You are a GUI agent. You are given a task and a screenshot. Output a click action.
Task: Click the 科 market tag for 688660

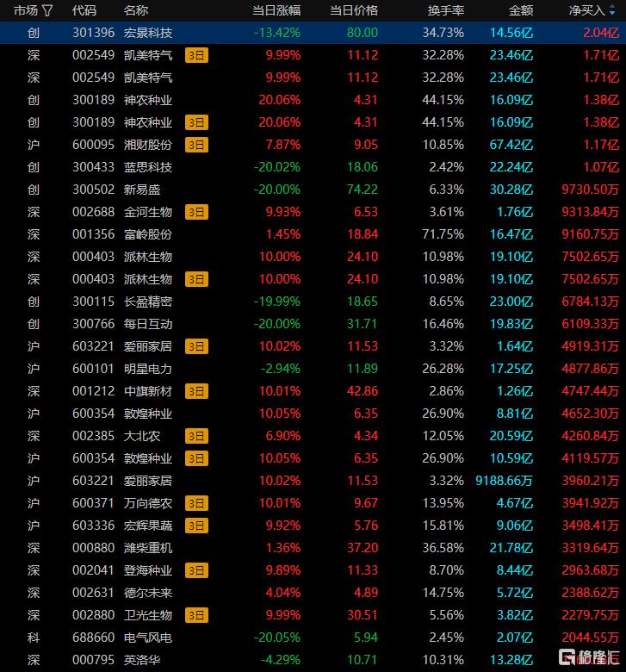tap(34, 638)
